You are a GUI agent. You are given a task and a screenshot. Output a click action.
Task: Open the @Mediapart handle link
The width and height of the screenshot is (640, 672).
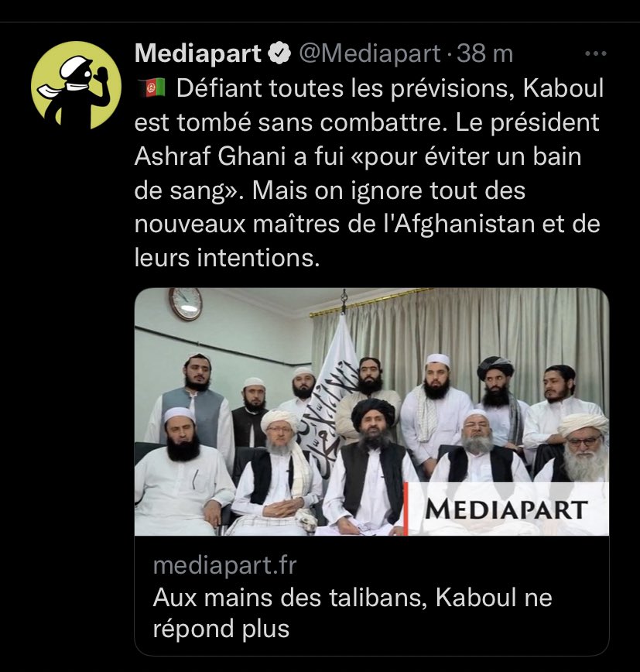[369, 53]
